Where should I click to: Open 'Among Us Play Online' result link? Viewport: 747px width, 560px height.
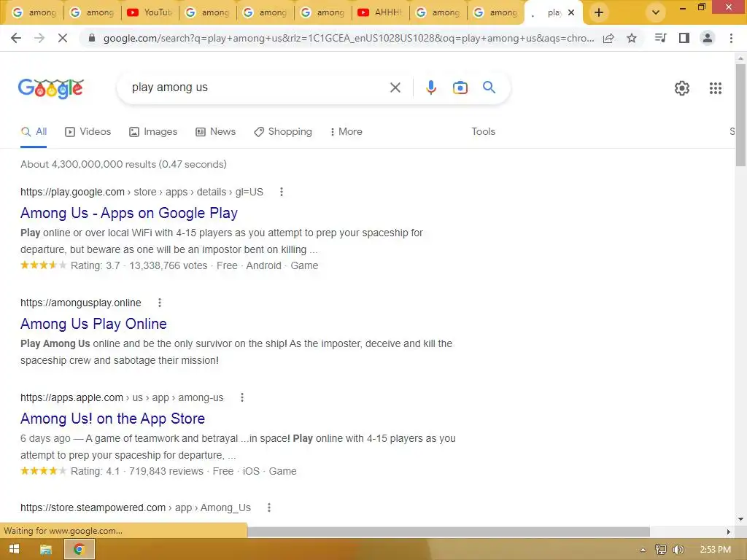(93, 324)
